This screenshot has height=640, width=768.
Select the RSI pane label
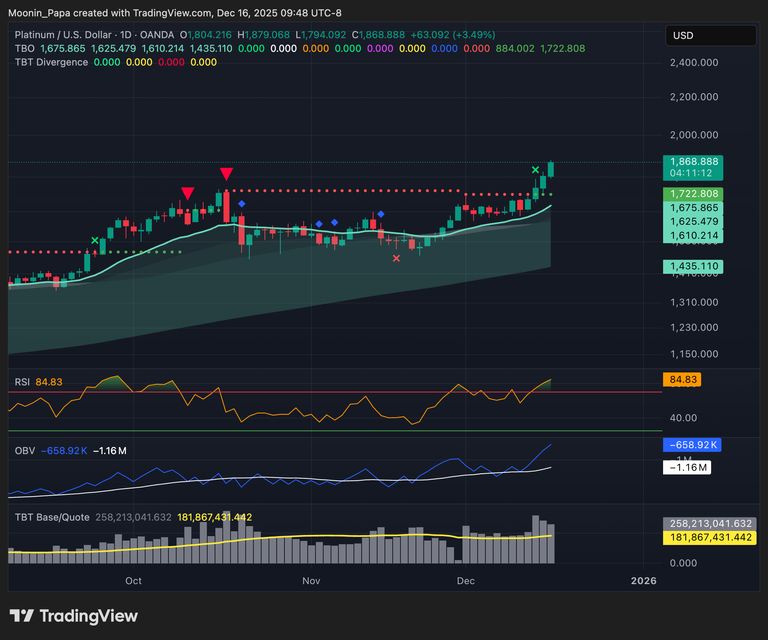coord(22,382)
